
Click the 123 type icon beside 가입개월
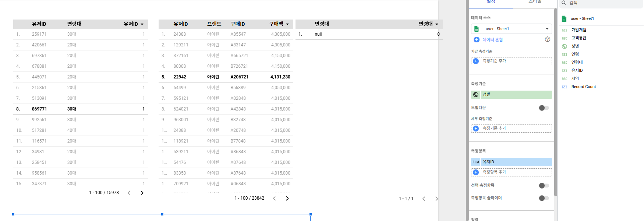(565, 30)
